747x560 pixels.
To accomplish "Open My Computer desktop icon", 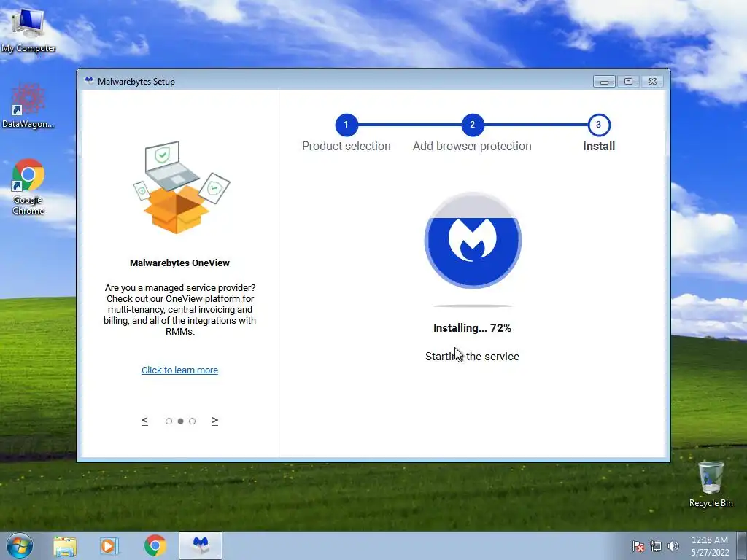I will click(28, 31).
